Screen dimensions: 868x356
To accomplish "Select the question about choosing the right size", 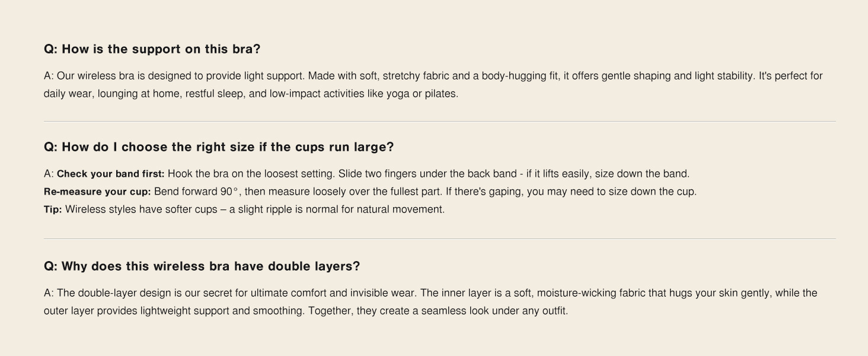I will pos(219,147).
